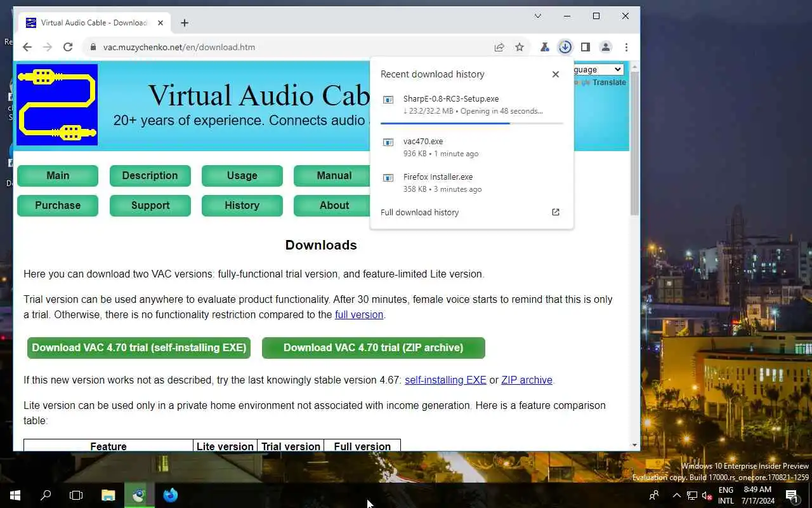Click Firefox Installer.exe file icon
812x508 pixels.
389,178
